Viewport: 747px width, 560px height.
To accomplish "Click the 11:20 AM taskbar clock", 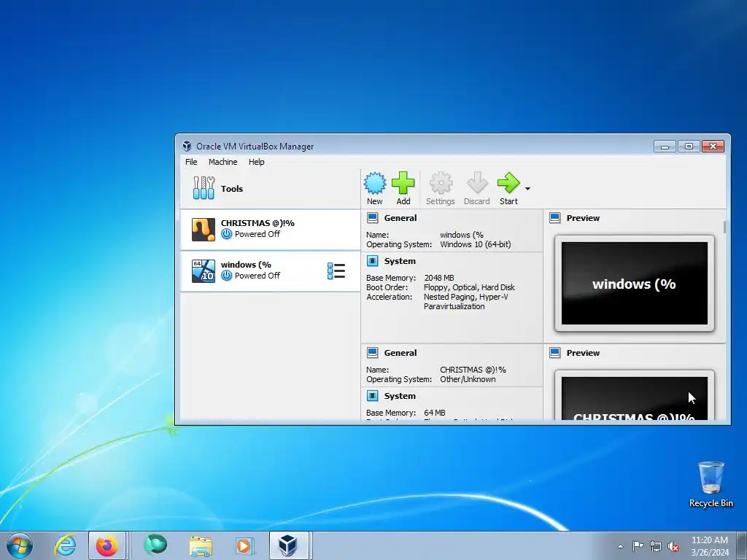I will point(709,540).
